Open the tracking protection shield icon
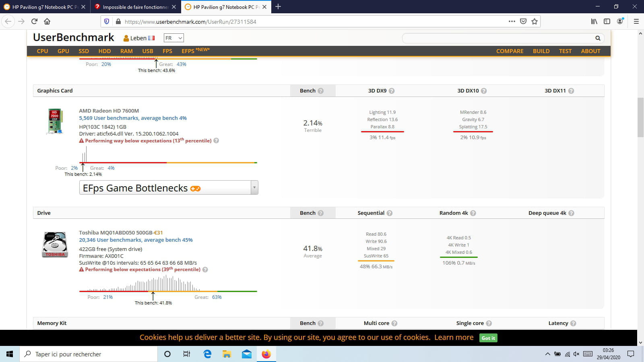The image size is (644, 362). coord(107,21)
